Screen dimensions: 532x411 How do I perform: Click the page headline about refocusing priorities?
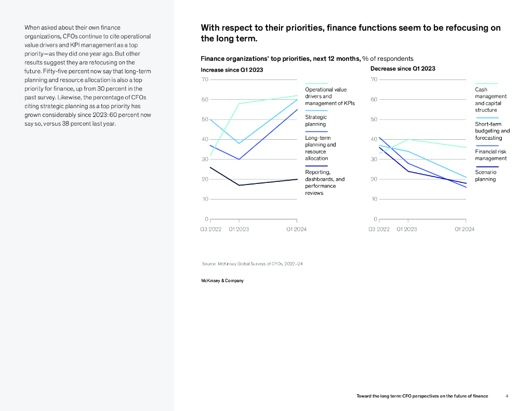[x=351, y=33]
